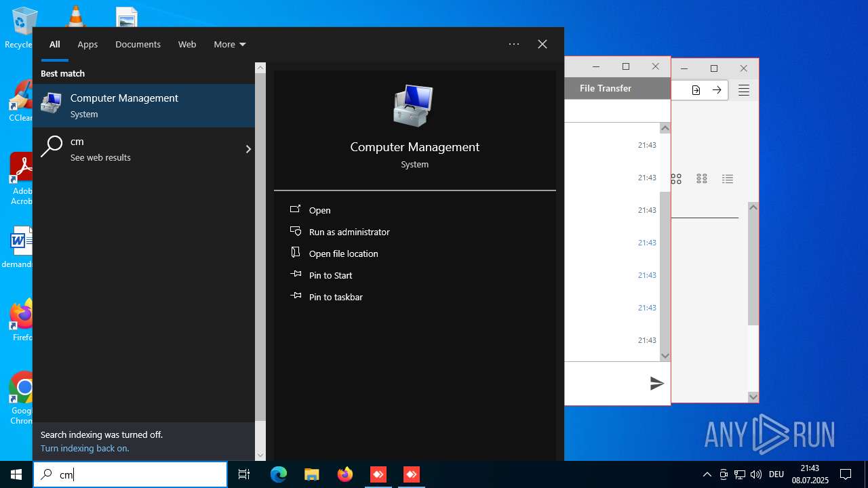Open Task View on the taskbar

click(244, 474)
